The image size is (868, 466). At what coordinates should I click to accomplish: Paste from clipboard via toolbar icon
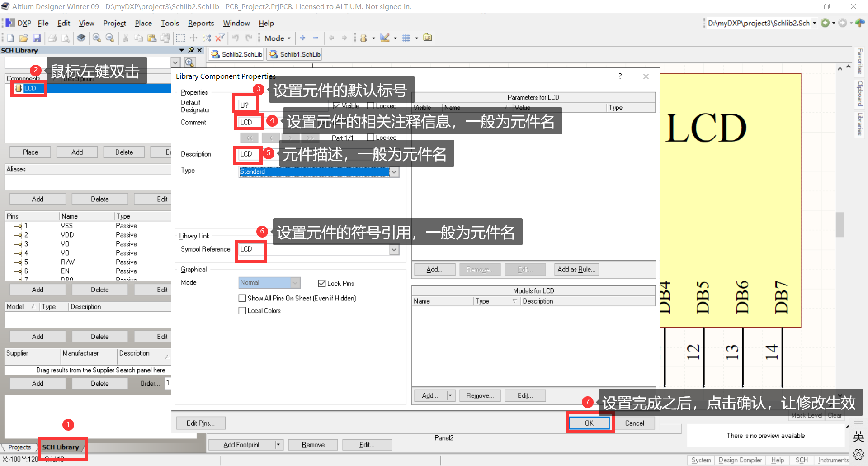pyautogui.click(x=152, y=38)
